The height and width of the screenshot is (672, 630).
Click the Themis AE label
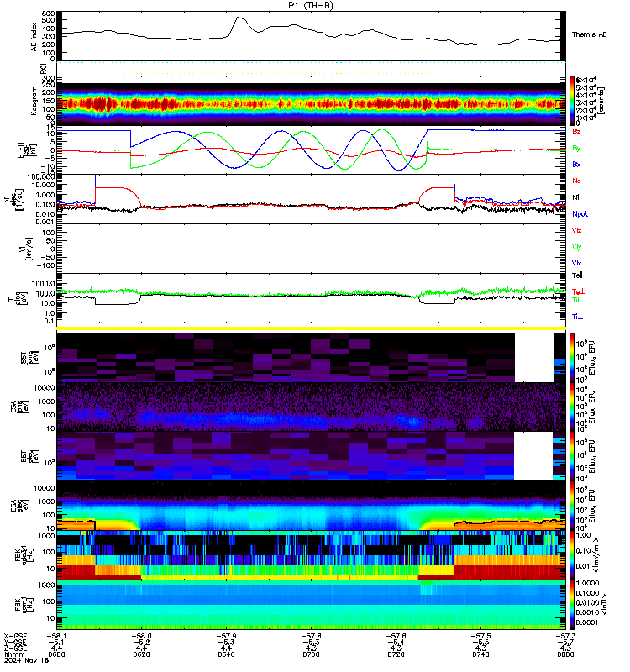click(x=590, y=34)
